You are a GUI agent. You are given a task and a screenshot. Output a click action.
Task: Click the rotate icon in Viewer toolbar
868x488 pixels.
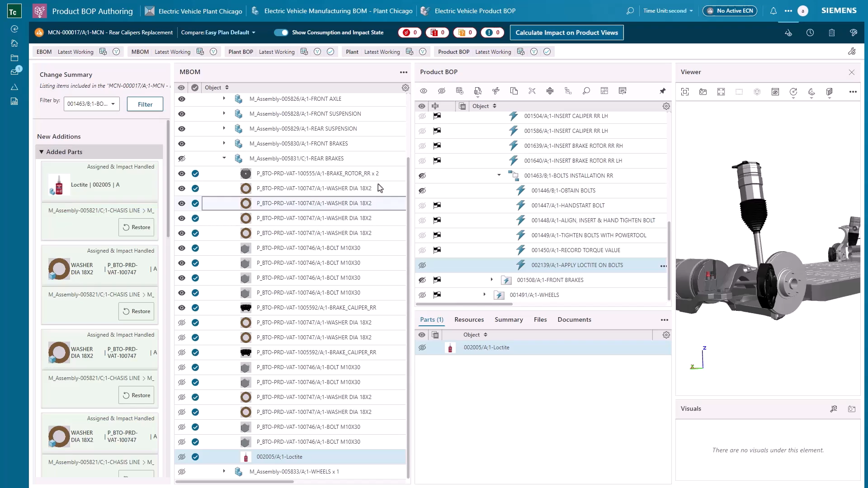point(793,92)
